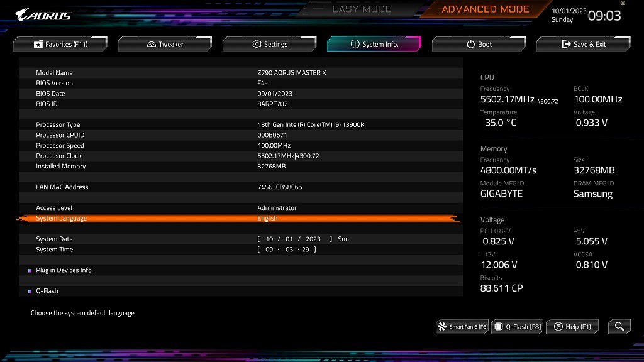Click the BIOS Version value F4a
The width and height of the screenshot is (644, 362).
[262, 83]
